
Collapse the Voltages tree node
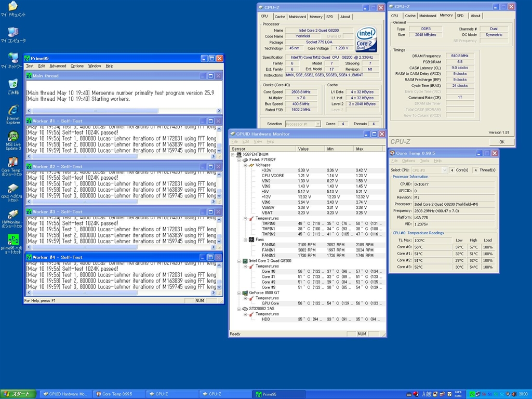pyautogui.click(x=245, y=165)
